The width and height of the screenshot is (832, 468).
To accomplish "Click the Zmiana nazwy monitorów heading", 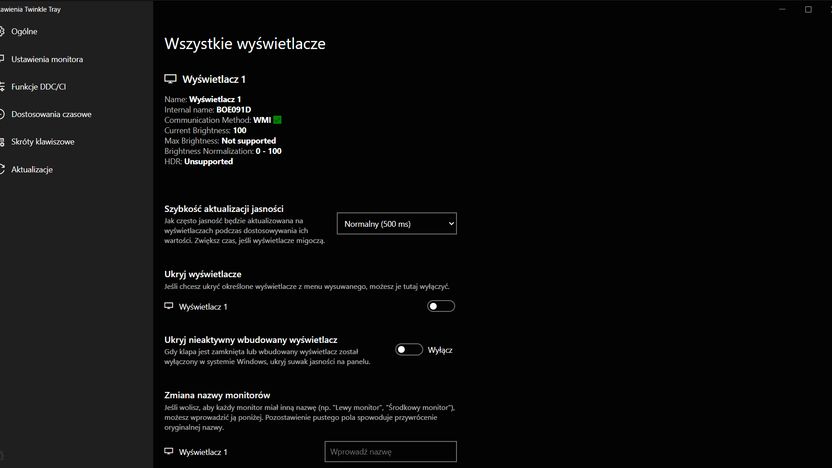I will pos(217,395).
